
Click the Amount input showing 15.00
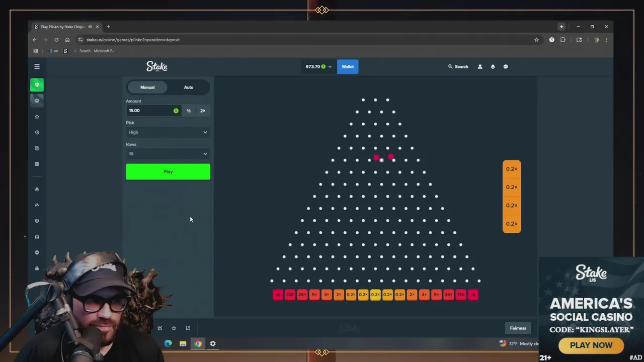tap(153, 111)
